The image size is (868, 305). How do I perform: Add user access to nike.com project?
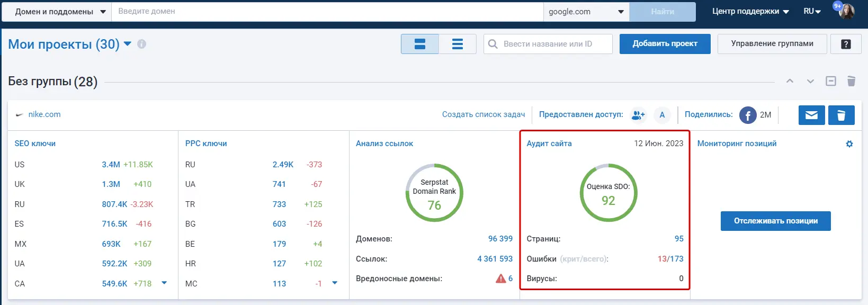click(x=639, y=114)
